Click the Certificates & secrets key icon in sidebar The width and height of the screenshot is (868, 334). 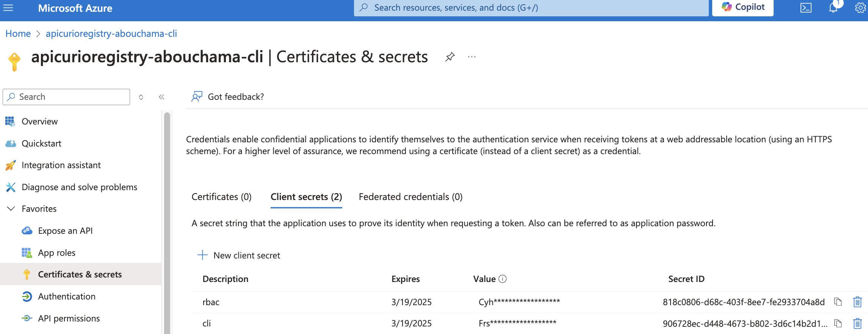click(27, 274)
